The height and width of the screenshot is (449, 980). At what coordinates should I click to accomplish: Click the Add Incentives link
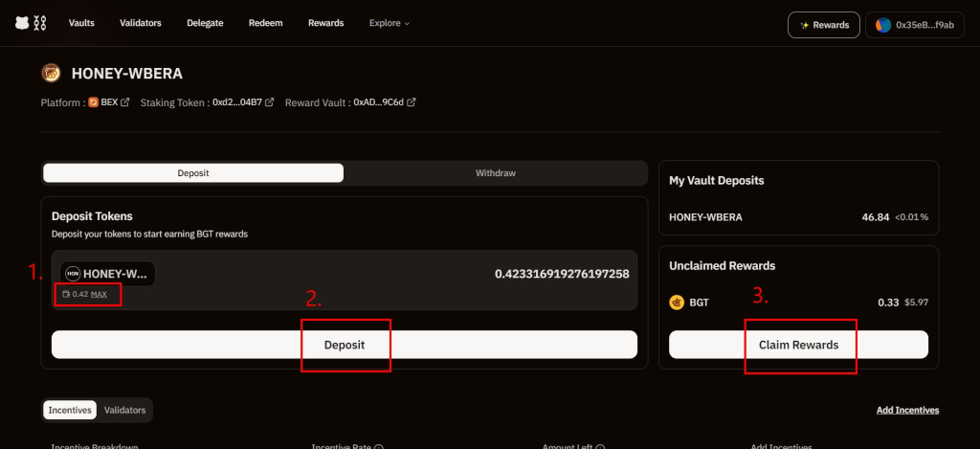(x=907, y=410)
